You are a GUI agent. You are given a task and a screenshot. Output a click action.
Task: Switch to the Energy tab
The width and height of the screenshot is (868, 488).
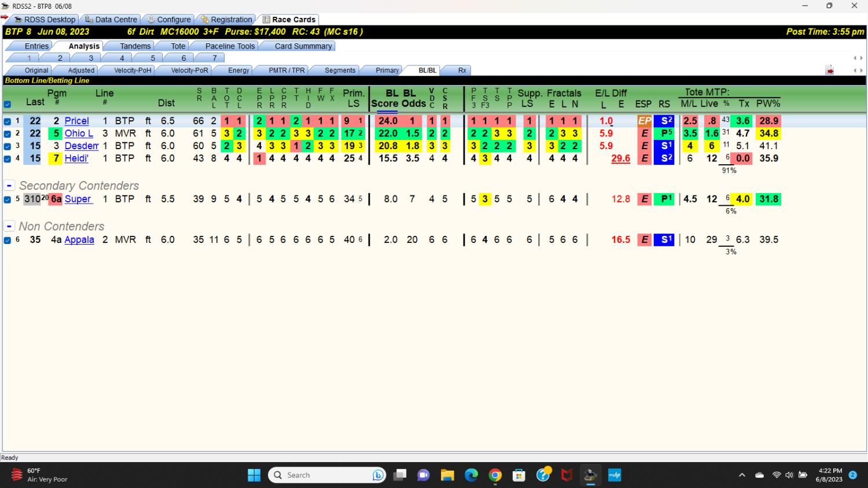coord(238,71)
